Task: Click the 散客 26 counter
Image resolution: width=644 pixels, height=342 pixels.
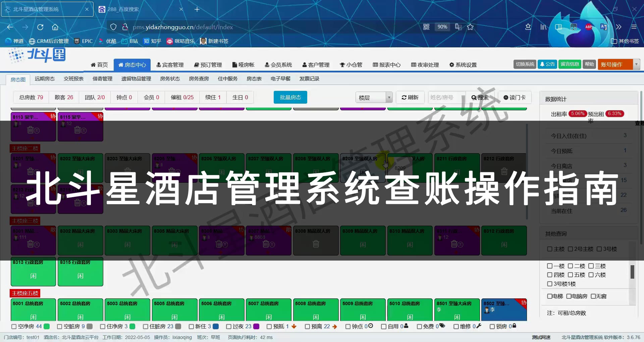Action: (x=64, y=97)
